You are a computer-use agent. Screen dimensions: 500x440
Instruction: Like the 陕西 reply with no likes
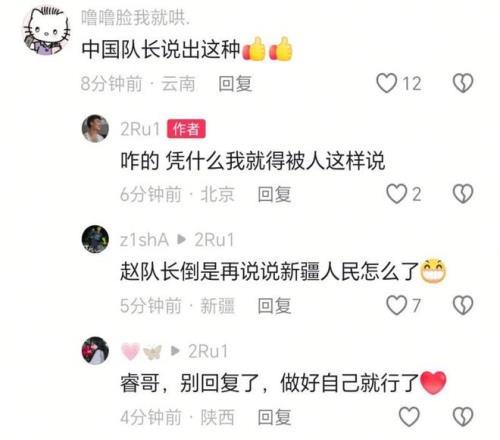click(x=409, y=417)
